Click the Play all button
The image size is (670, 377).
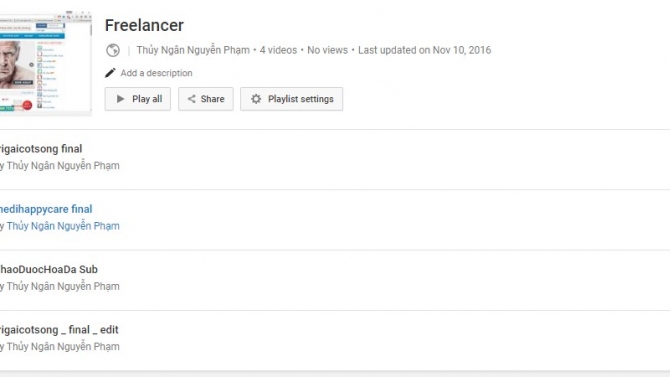138,99
